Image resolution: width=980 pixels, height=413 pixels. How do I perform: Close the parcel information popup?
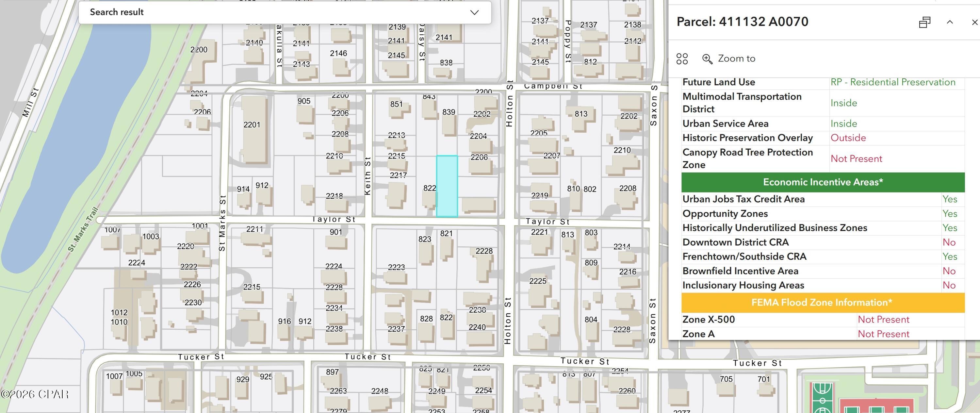click(x=974, y=23)
